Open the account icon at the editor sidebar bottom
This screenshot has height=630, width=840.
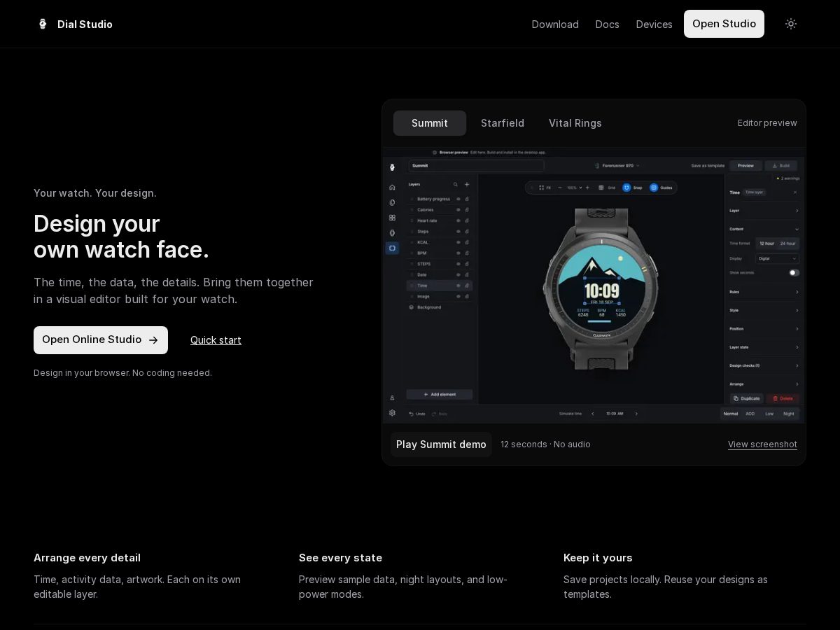(392, 398)
